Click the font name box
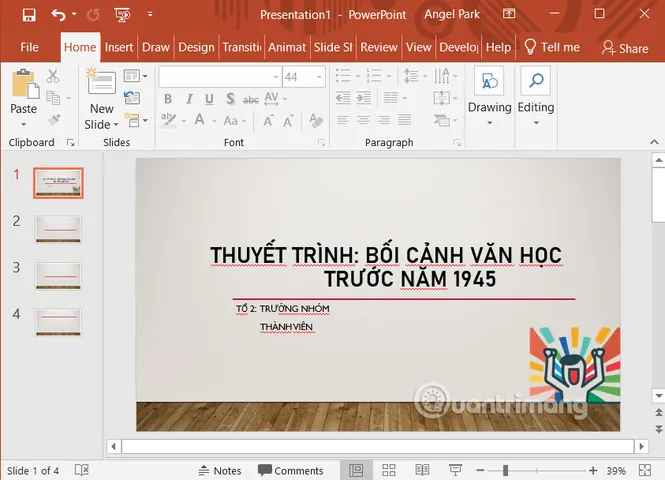The width and height of the screenshot is (665, 480). click(x=220, y=77)
